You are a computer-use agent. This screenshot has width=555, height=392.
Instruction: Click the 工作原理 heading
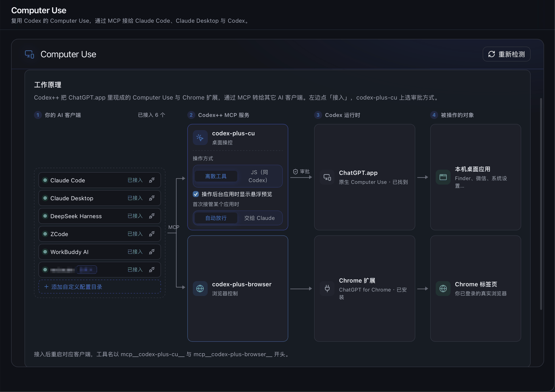pyautogui.click(x=48, y=85)
